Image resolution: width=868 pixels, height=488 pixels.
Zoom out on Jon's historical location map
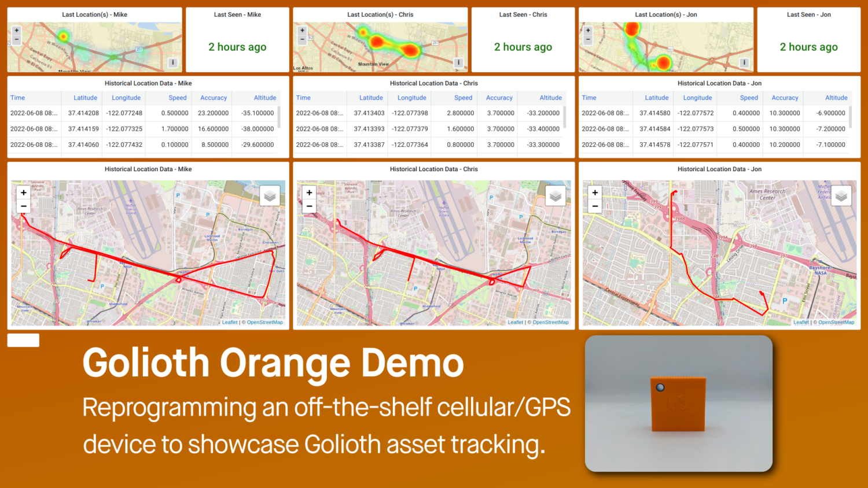pos(594,206)
